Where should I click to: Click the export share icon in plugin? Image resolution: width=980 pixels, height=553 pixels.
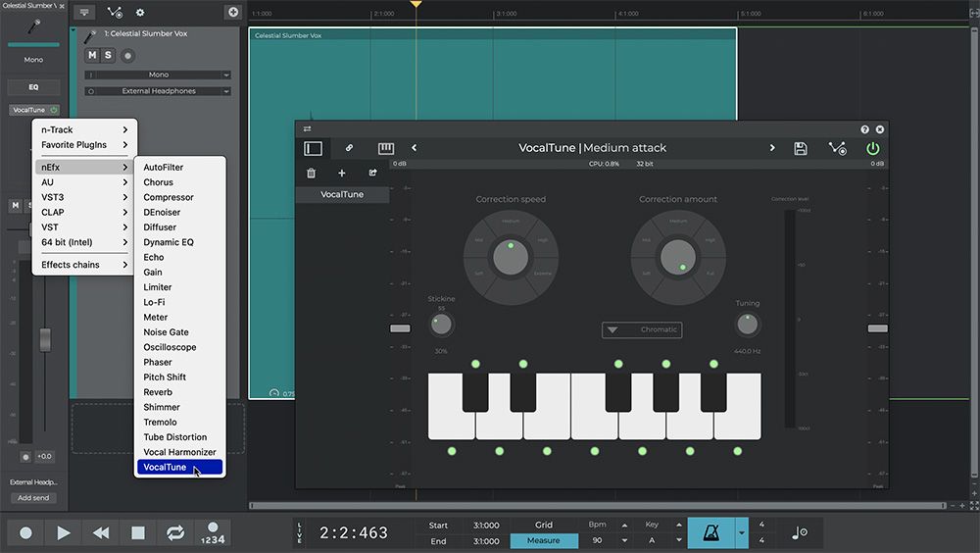(x=372, y=173)
